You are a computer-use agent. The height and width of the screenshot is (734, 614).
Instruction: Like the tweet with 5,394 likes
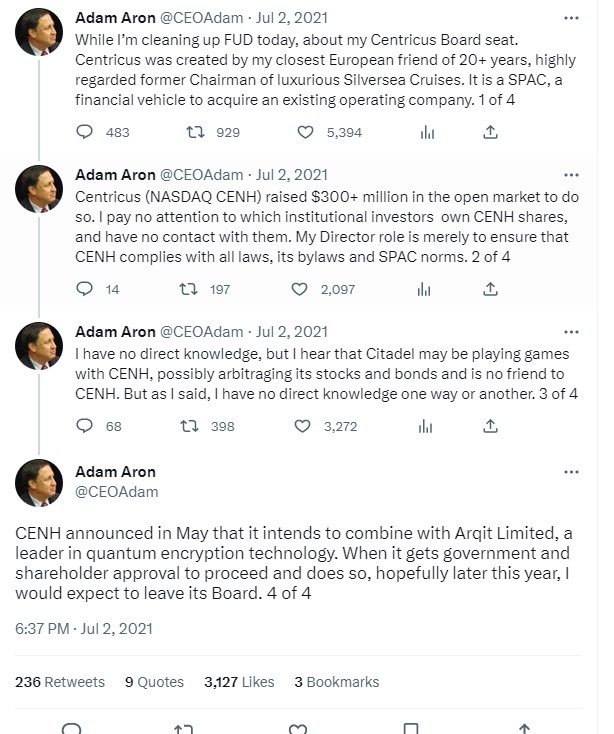306,132
